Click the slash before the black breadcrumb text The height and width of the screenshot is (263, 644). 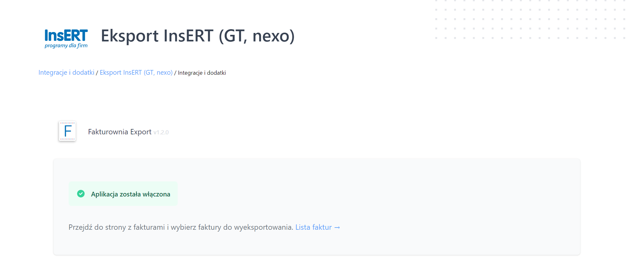tap(175, 73)
